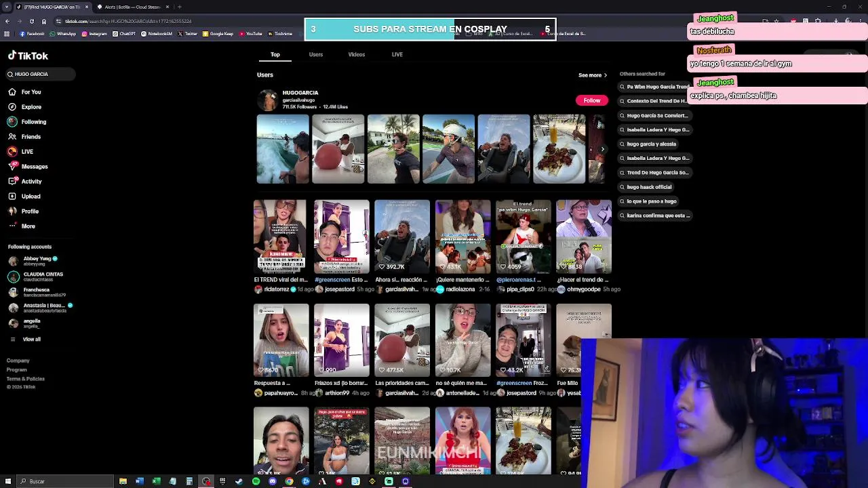Image resolution: width=868 pixels, height=488 pixels.
Task: Expand Terms & Policies footer section
Action: point(26,379)
